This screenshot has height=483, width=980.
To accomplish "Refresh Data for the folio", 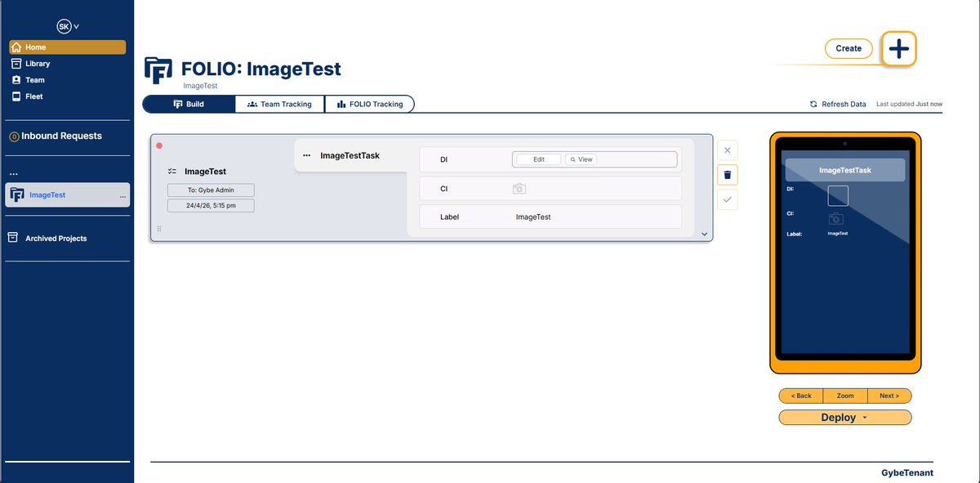I will 838,105.
